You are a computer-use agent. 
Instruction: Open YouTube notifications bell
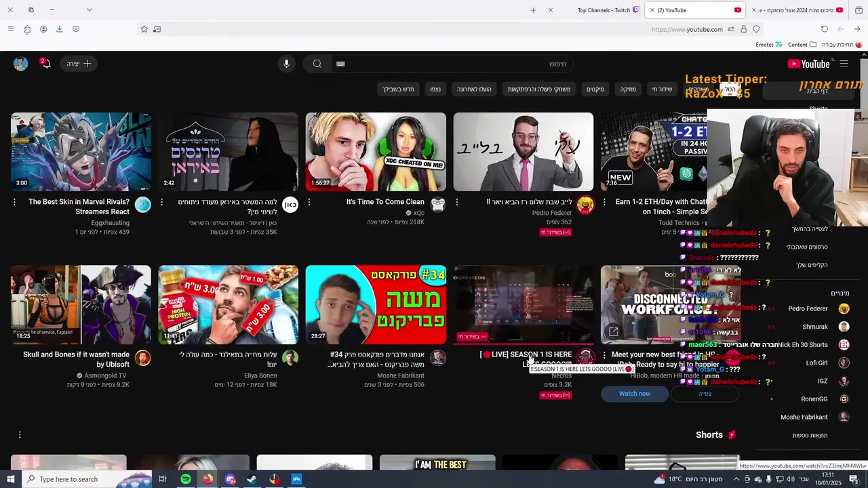tap(45, 64)
